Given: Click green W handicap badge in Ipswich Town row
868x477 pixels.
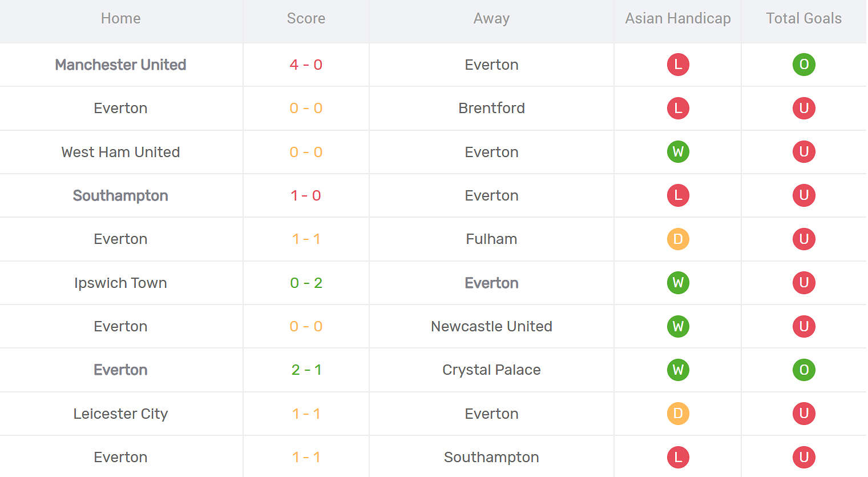Looking at the screenshot, I should (678, 283).
